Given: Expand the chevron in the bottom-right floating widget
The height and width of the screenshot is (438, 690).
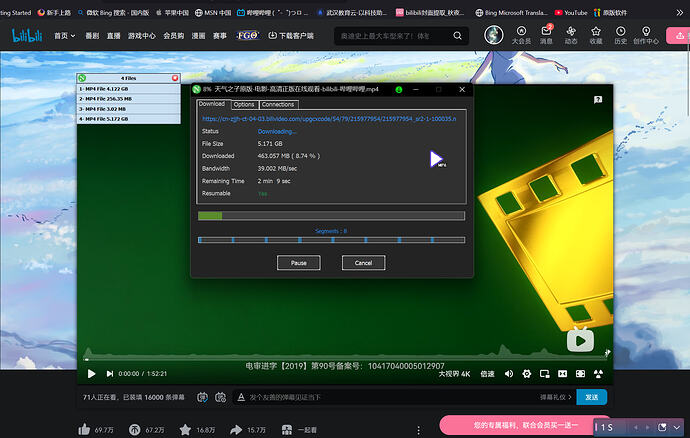Looking at the screenshot, I should 677,427.
